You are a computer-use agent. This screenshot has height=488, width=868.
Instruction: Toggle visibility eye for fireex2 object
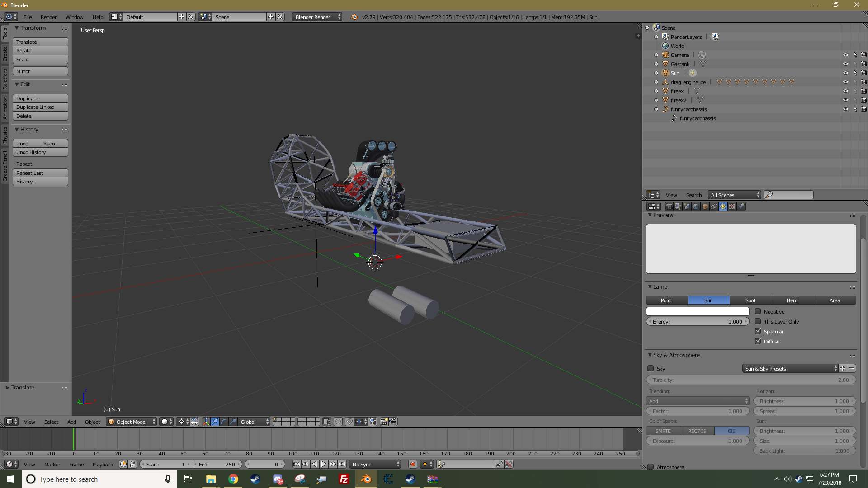tap(845, 100)
